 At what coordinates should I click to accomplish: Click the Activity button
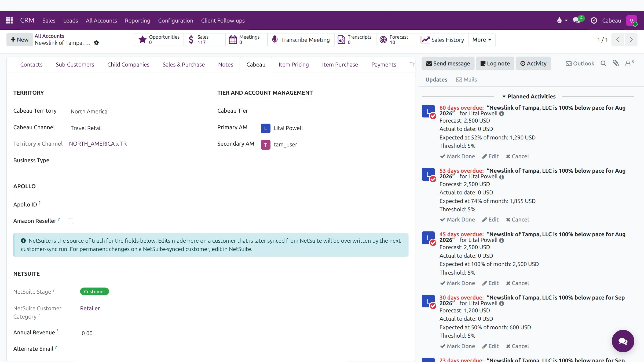(x=533, y=64)
